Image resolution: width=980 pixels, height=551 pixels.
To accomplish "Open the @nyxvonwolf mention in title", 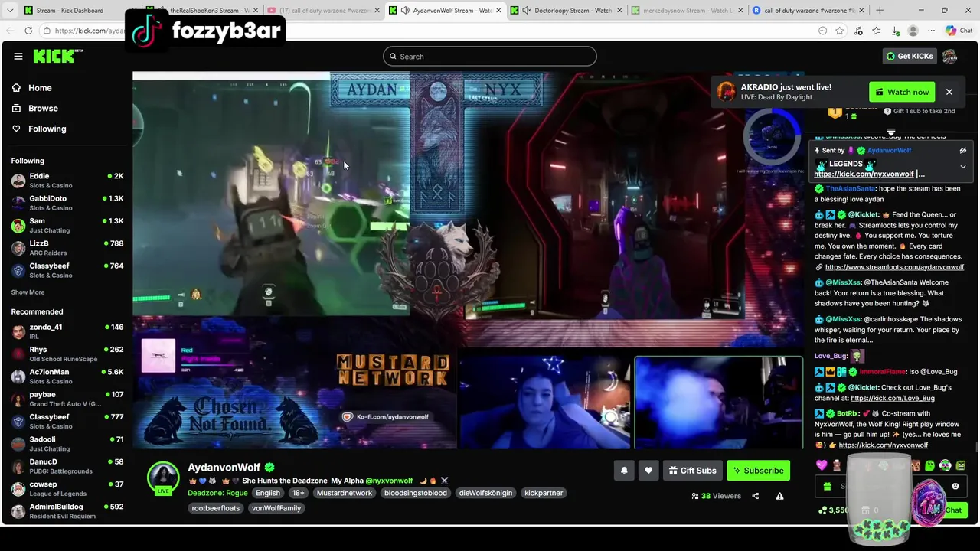I will coord(389,481).
